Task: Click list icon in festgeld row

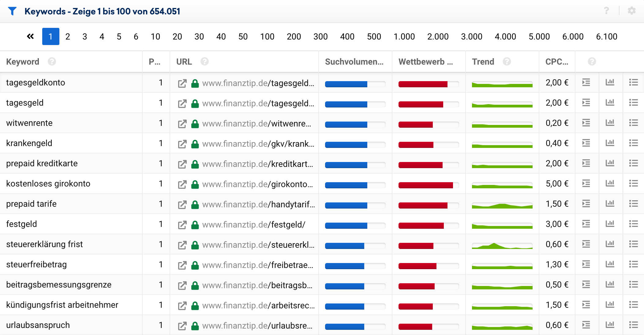Action: pyautogui.click(x=633, y=224)
